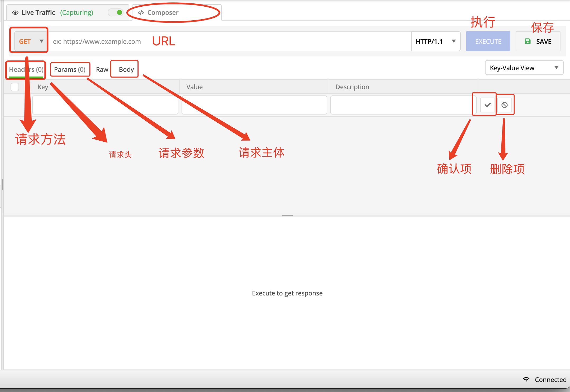This screenshot has height=392, width=570.
Task: Select the Raw tab
Action: (102, 69)
